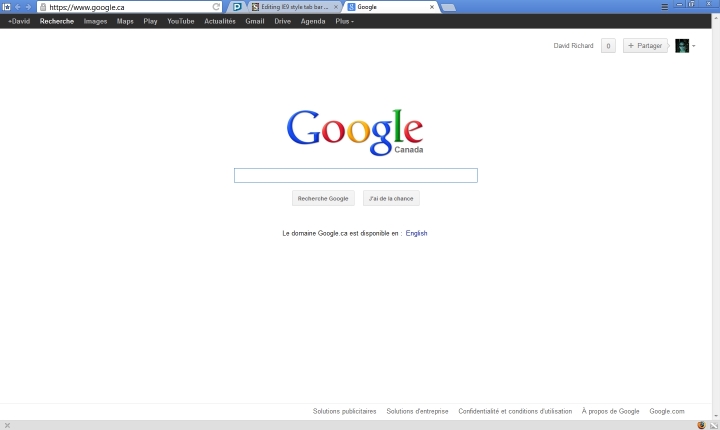Open Actualités in the Google bar
720x430 pixels.
219,21
